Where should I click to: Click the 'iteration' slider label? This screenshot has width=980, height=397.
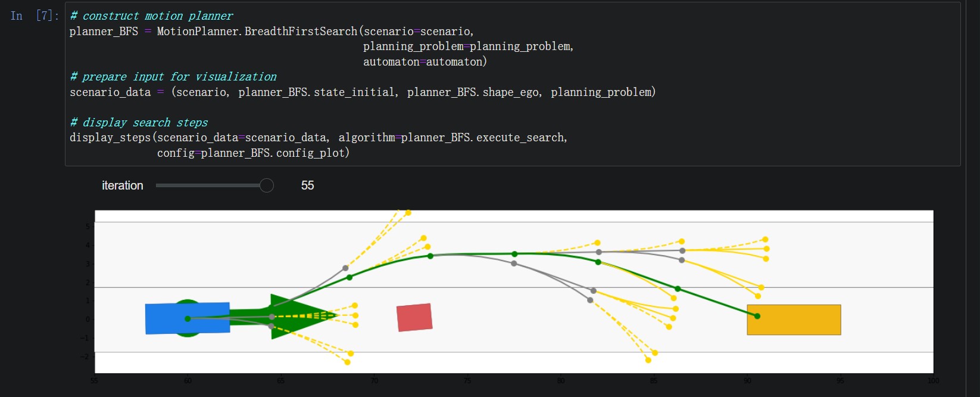[122, 185]
